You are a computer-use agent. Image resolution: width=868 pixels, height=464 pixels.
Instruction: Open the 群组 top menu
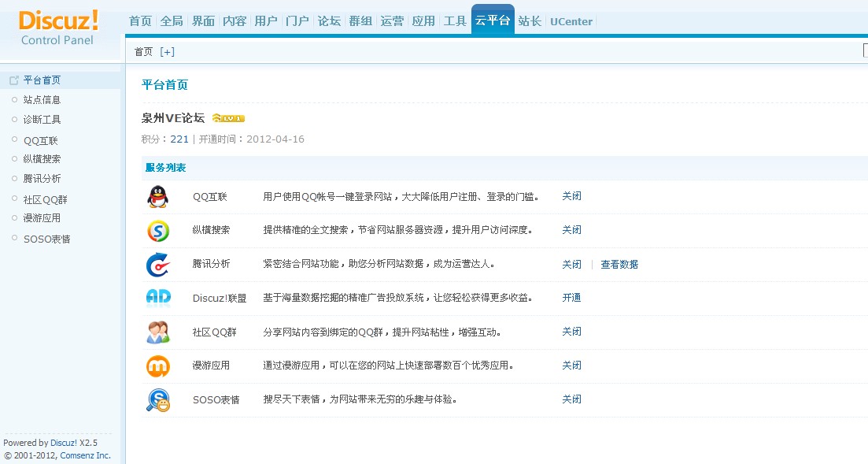tap(360, 21)
